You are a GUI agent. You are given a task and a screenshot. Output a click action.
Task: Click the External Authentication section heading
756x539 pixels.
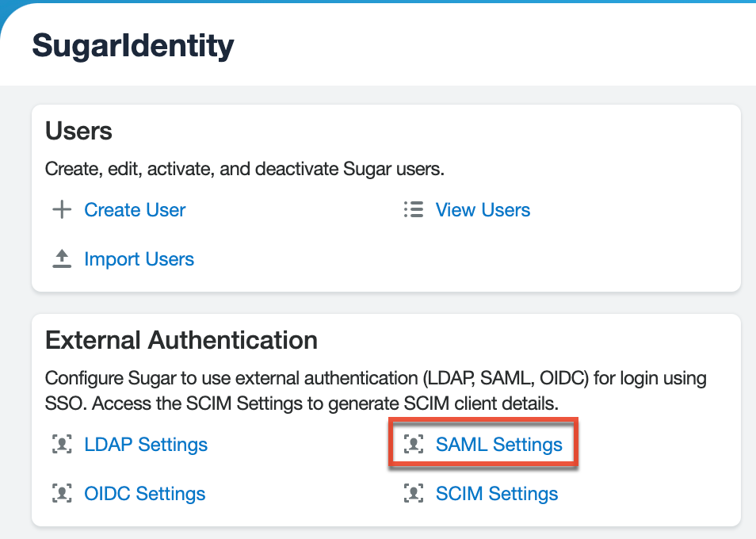[x=182, y=340]
